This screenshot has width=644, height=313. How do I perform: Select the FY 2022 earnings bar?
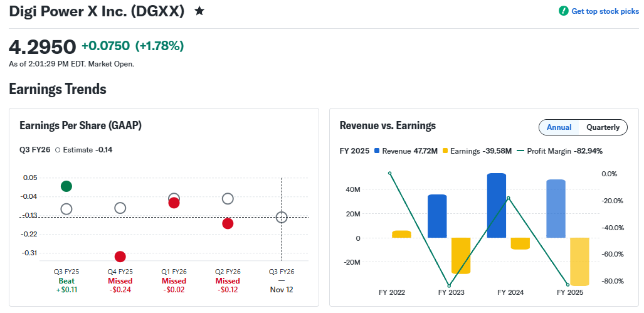pyautogui.click(x=401, y=234)
